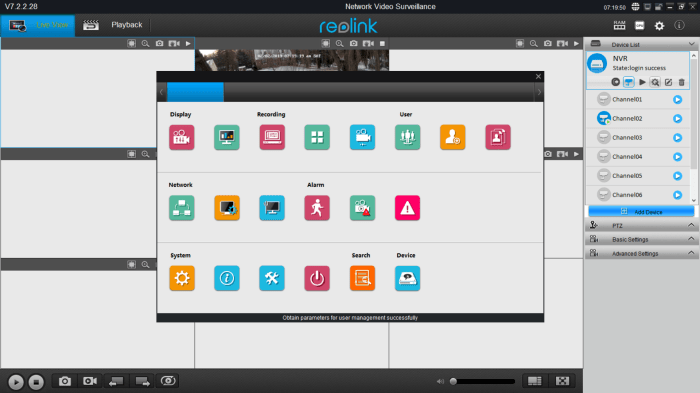The height and width of the screenshot is (393, 700).
Task: Delete the NVR device with trash icon
Action: point(681,82)
